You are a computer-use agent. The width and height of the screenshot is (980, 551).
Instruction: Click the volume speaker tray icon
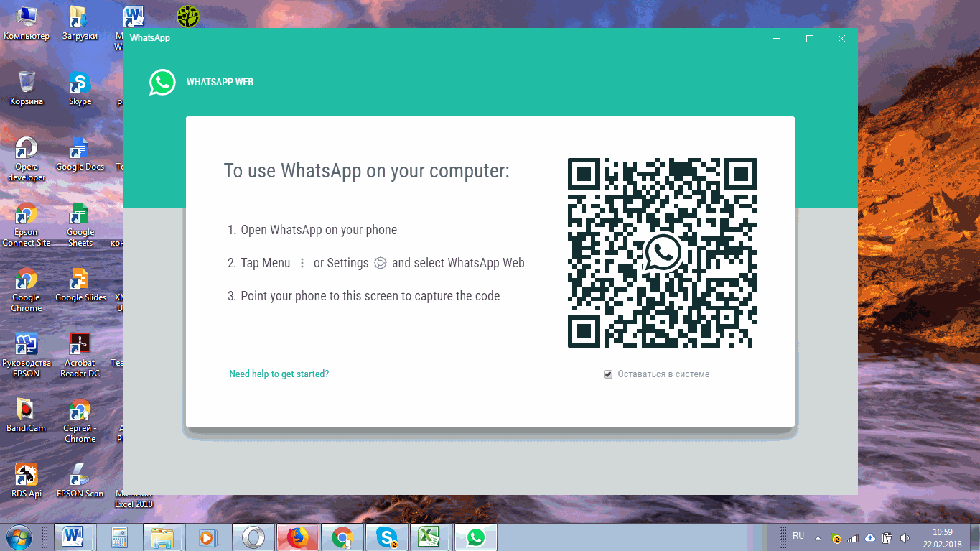(905, 537)
